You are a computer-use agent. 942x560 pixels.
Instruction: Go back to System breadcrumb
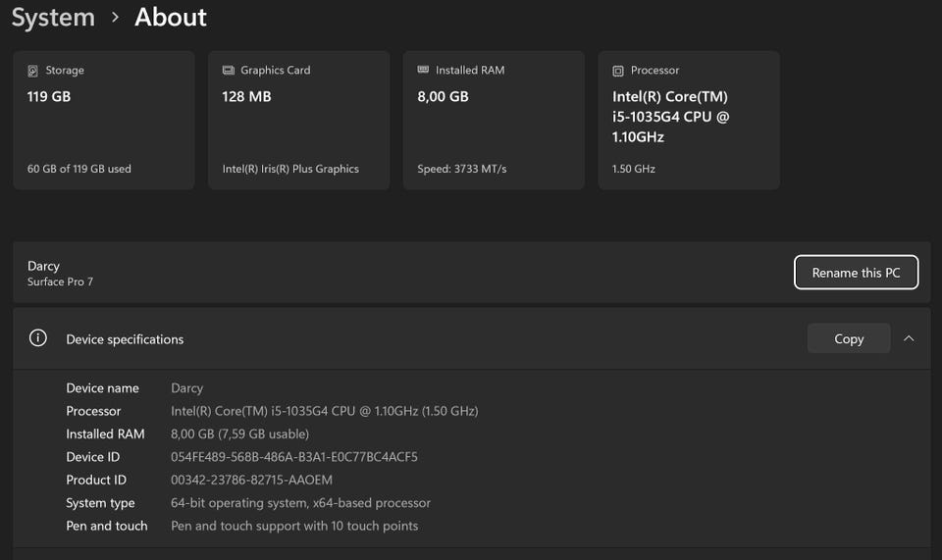[x=53, y=18]
